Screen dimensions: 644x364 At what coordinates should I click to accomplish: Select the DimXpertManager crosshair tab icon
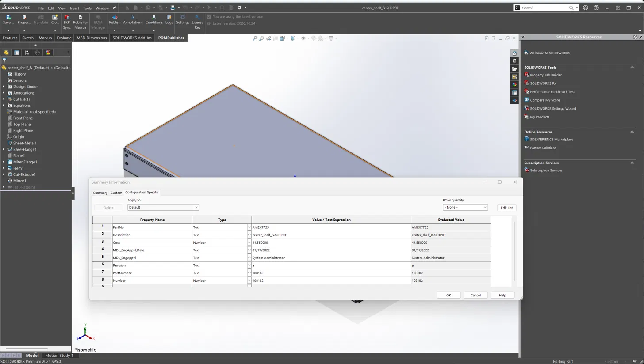tap(38, 53)
